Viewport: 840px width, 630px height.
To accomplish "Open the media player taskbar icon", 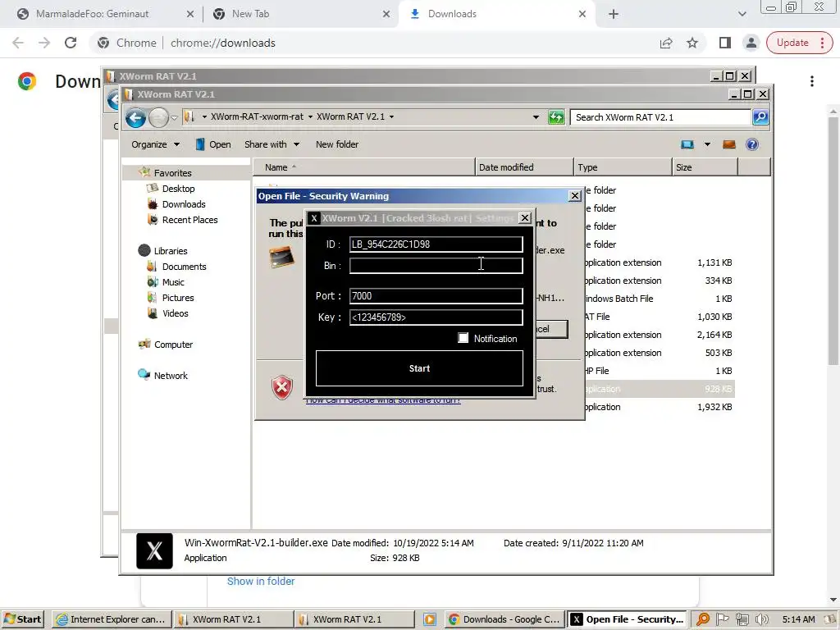I will pos(429,619).
